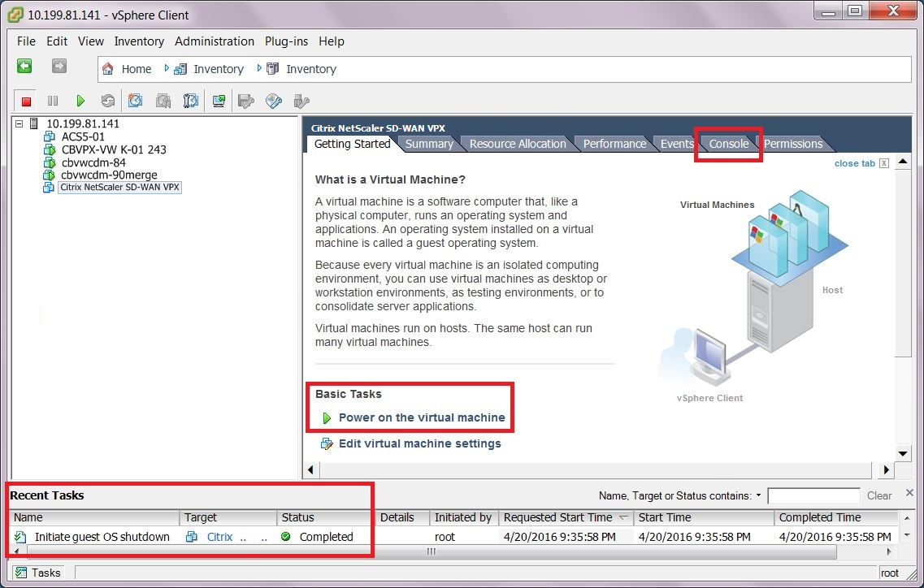Click the Tasks button in the status bar

(x=38, y=573)
